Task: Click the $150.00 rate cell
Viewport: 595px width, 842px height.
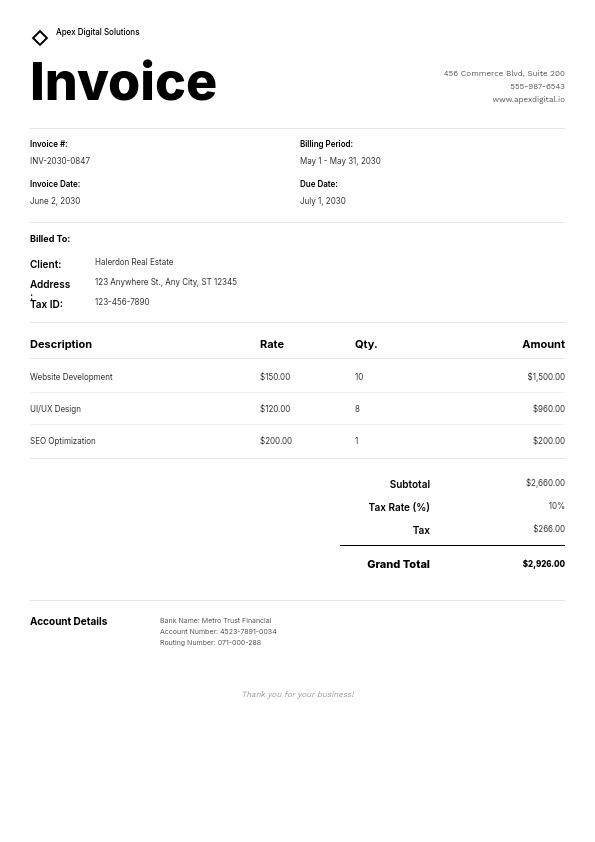Action: tap(275, 377)
